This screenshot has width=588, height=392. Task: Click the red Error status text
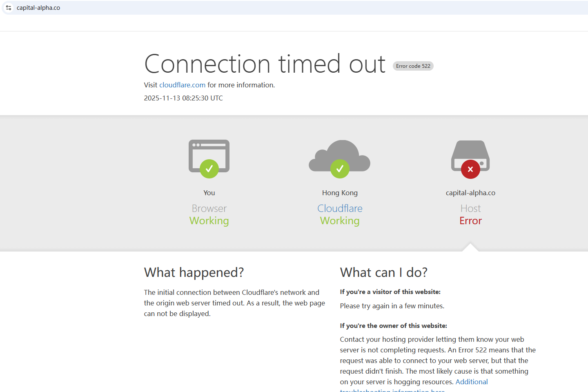pyautogui.click(x=470, y=220)
